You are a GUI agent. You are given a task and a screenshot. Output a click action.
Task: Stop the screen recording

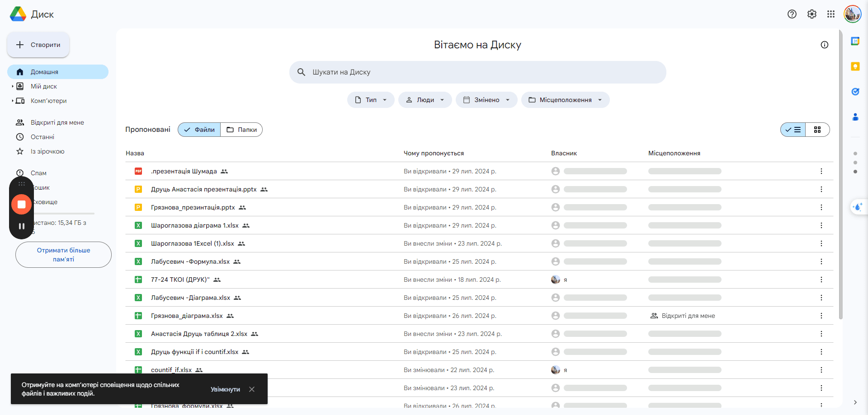point(21,204)
